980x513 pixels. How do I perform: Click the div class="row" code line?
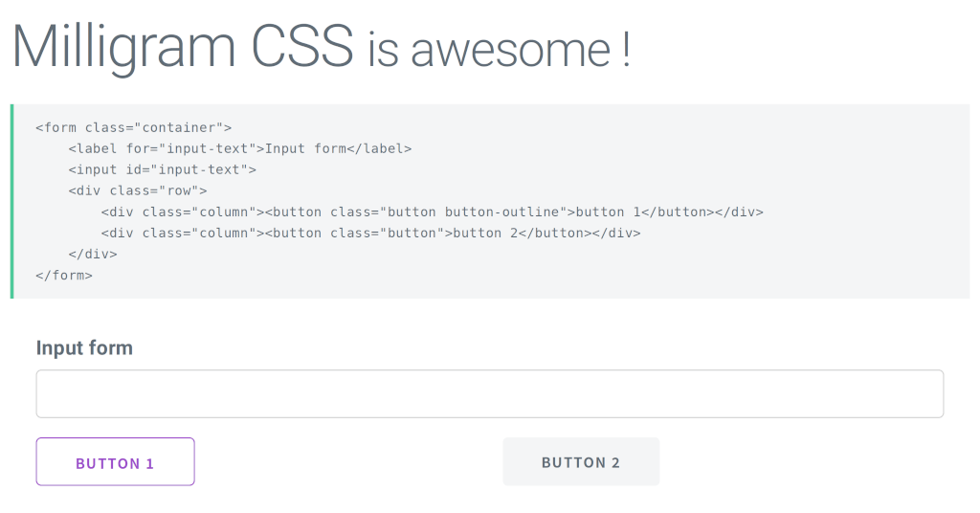(x=137, y=190)
